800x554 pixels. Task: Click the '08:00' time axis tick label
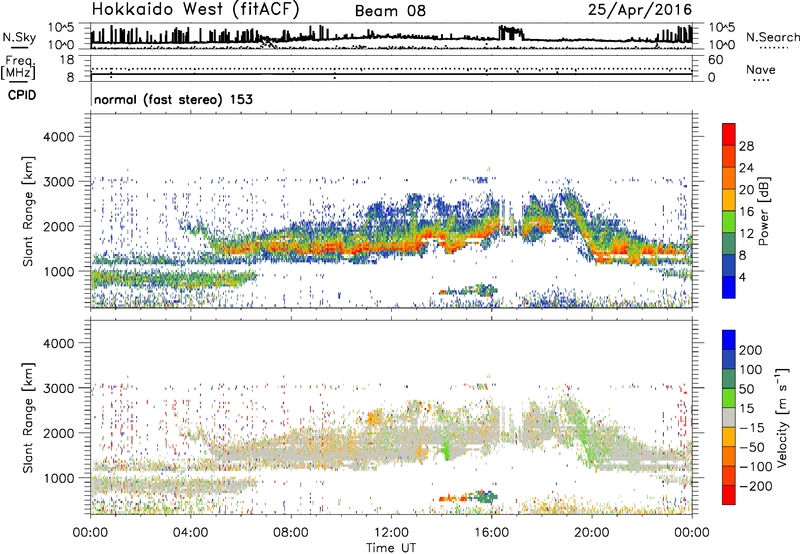(291, 533)
